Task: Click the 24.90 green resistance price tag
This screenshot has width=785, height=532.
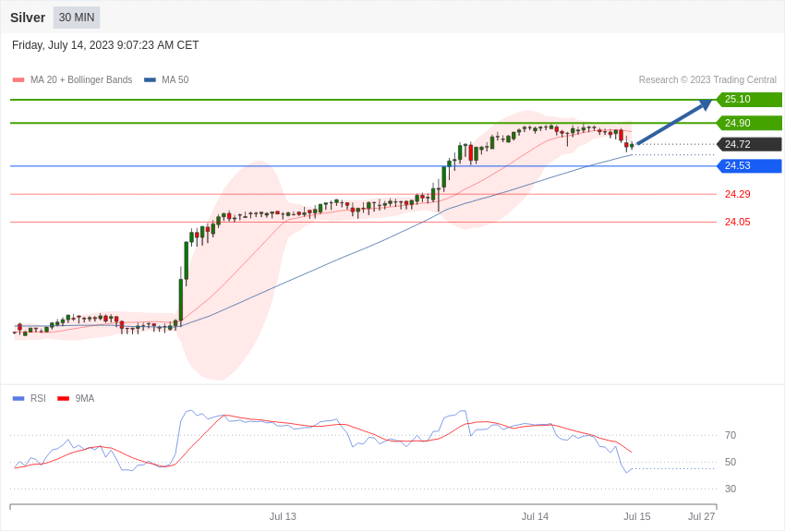Action: (749, 123)
